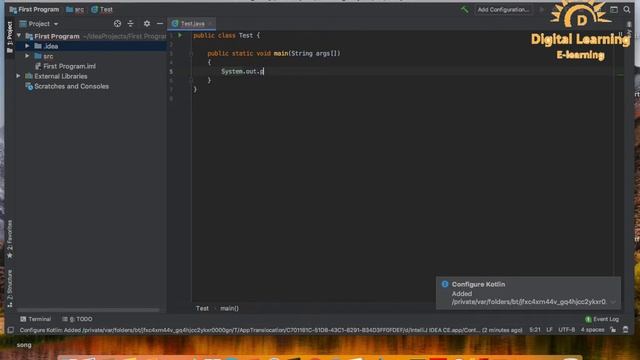Viewport: 640px width, 360px height.
Task: Close the Test.java editor tab
Action: click(211, 24)
